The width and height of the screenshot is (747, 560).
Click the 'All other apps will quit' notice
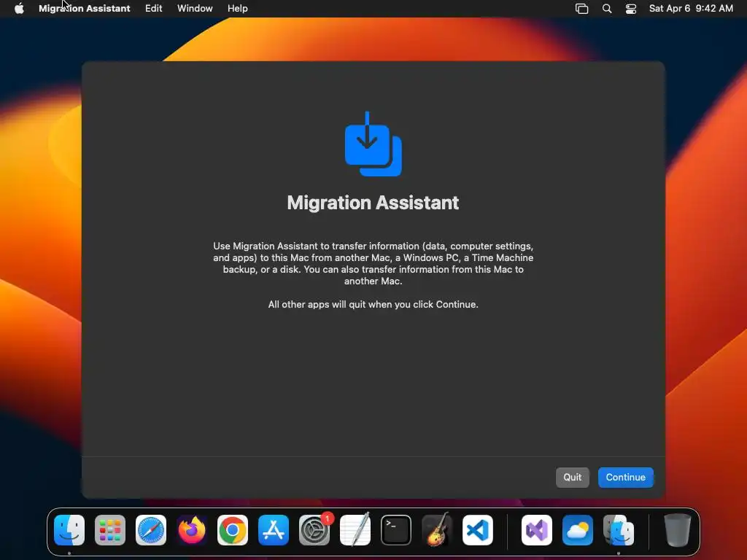click(x=373, y=304)
